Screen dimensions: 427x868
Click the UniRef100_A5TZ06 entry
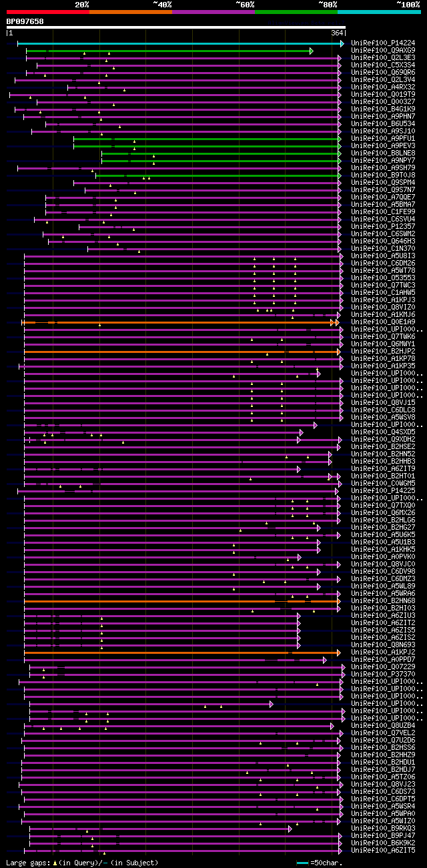pyautogui.click(x=383, y=777)
